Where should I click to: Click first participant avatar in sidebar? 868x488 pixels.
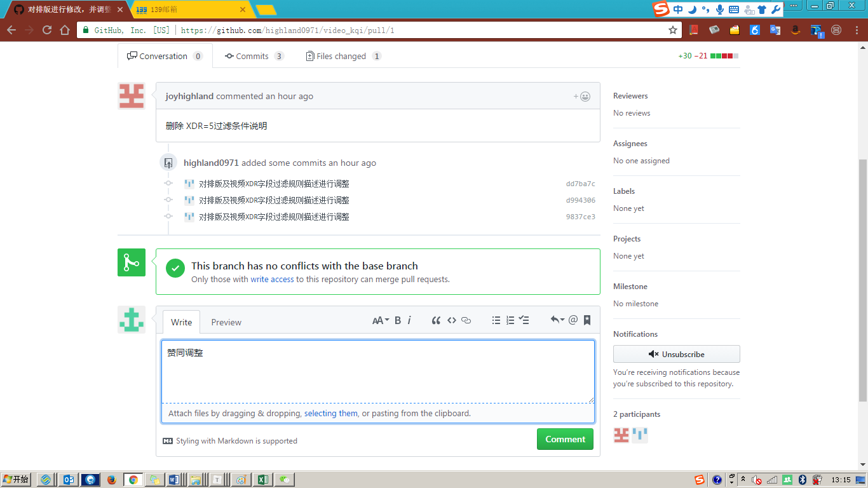[x=621, y=435]
